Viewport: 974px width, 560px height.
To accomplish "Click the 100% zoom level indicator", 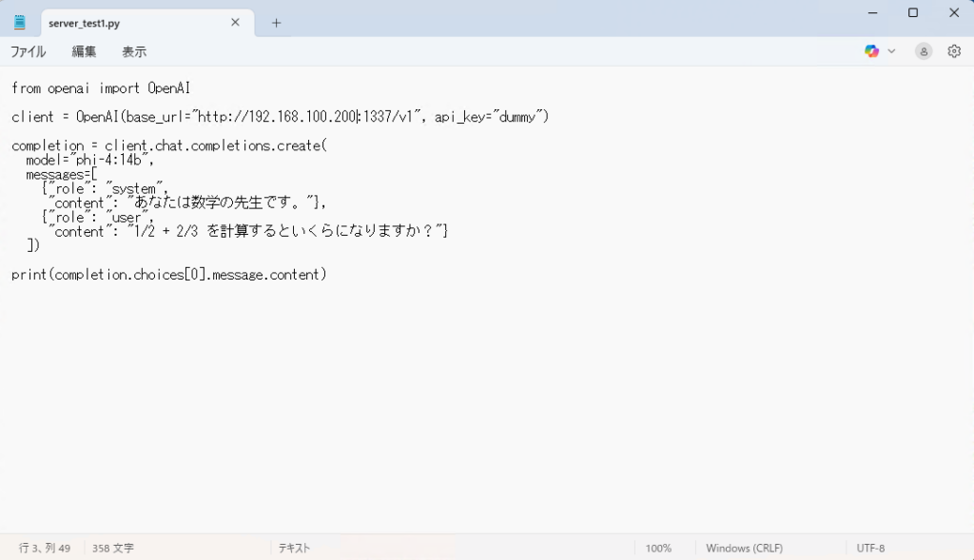I will tap(658, 549).
